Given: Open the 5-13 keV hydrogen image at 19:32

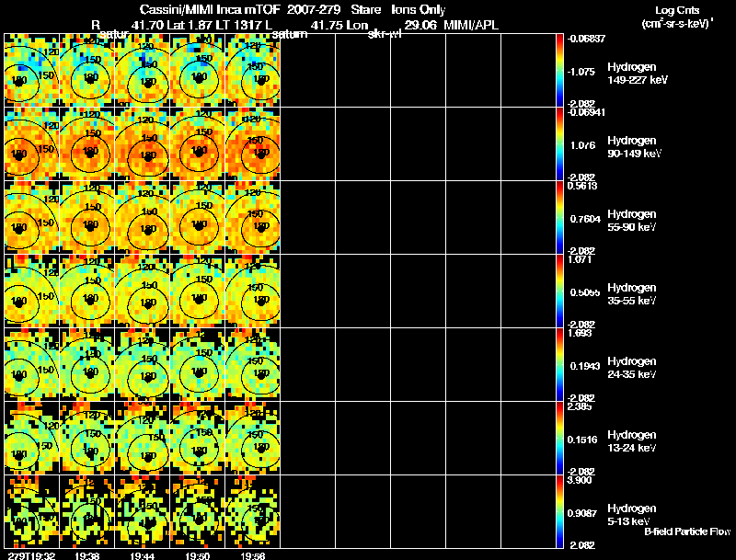Looking at the screenshot, I should click(32, 511).
